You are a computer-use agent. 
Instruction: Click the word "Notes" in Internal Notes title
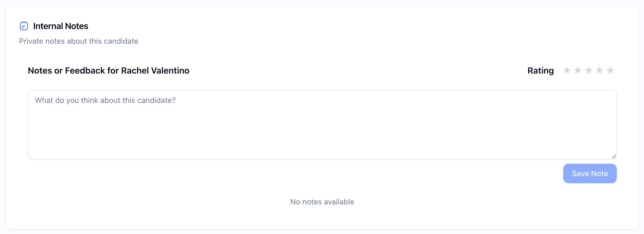pos(76,26)
